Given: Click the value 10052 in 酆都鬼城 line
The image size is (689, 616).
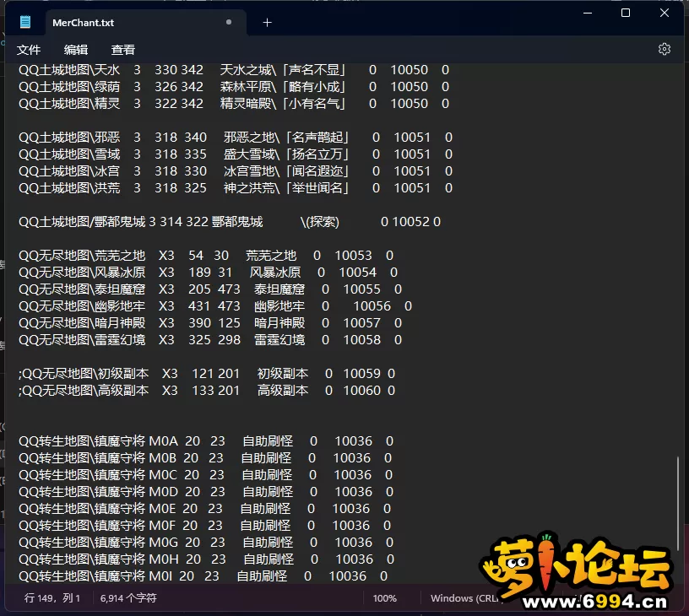Looking at the screenshot, I should click(x=410, y=222).
